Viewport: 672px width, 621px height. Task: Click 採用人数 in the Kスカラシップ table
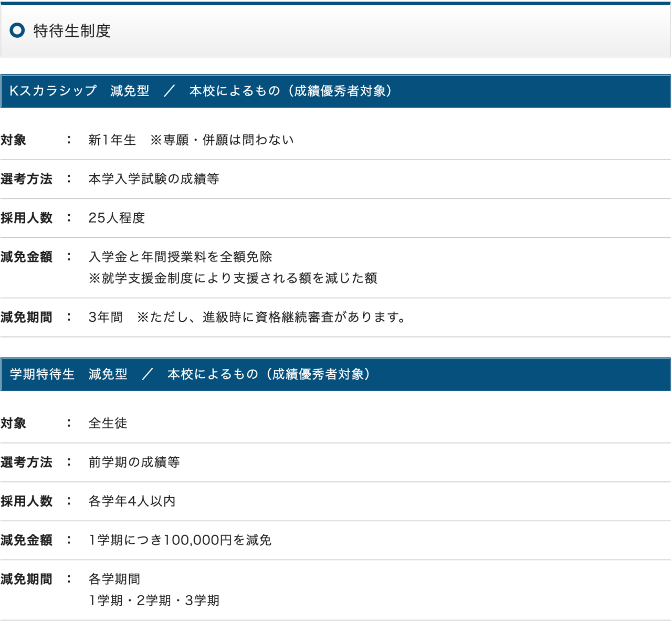[28, 217]
